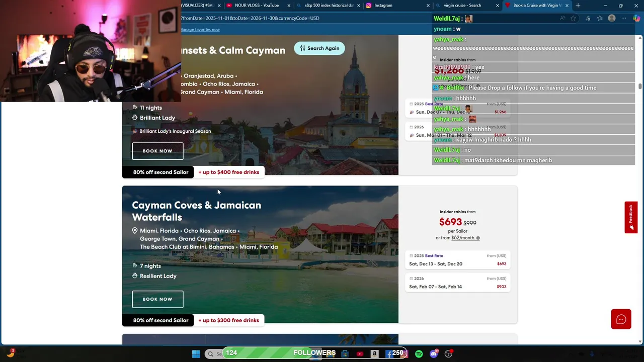Screen dimensions: 644x362
Task: Click the scrollbar up arrow
Action: pos(640,38)
